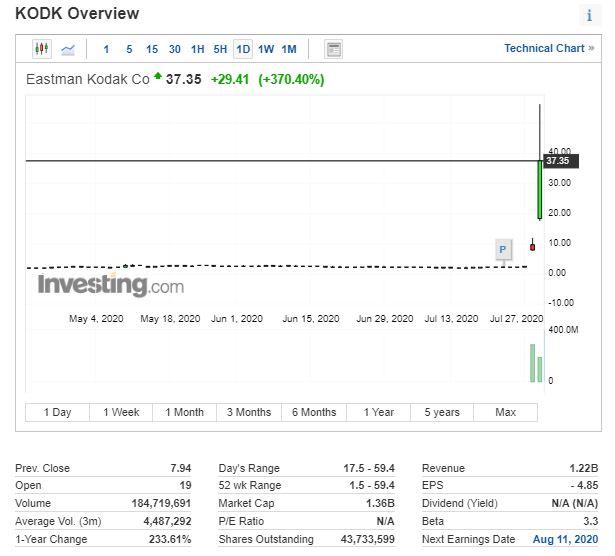Click the P event marker on chart
Viewport: 615px width, 556px height.
[x=503, y=250]
